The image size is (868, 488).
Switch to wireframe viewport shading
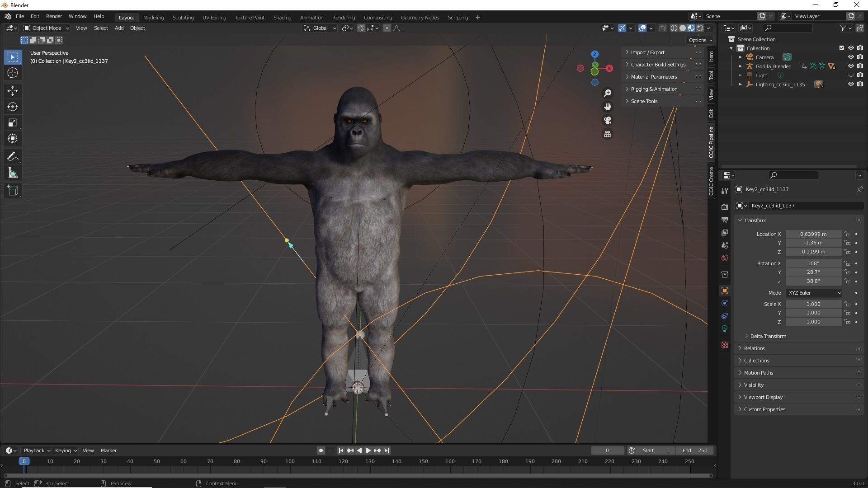pyautogui.click(x=674, y=28)
